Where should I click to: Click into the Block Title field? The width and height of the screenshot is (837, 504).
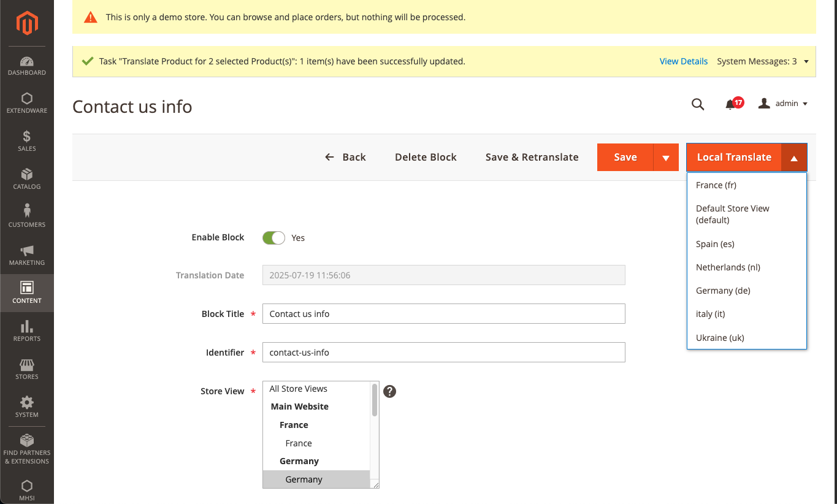tap(443, 314)
